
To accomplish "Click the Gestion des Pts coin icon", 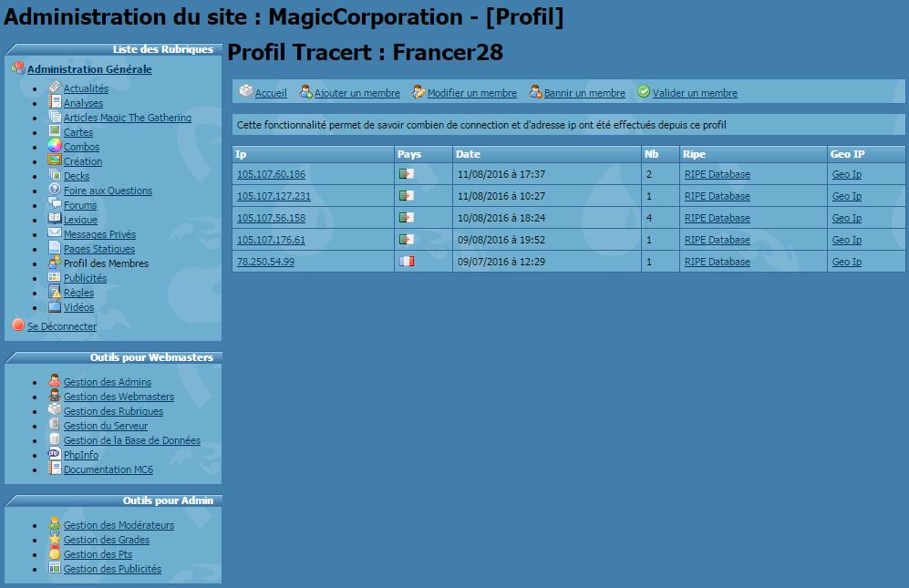I will pyautogui.click(x=55, y=553).
